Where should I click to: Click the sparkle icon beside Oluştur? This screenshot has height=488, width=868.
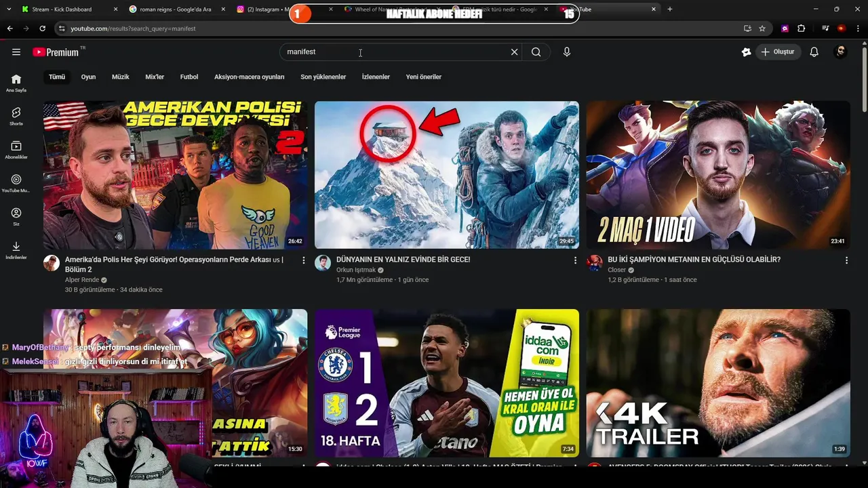pyautogui.click(x=747, y=52)
